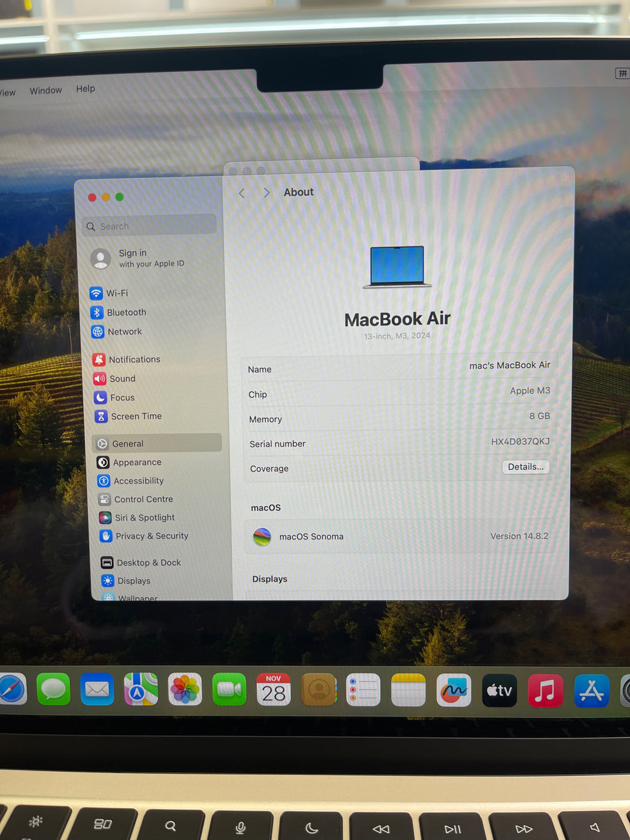Open Screen Time settings
This screenshot has height=840, width=630.
coord(129,416)
